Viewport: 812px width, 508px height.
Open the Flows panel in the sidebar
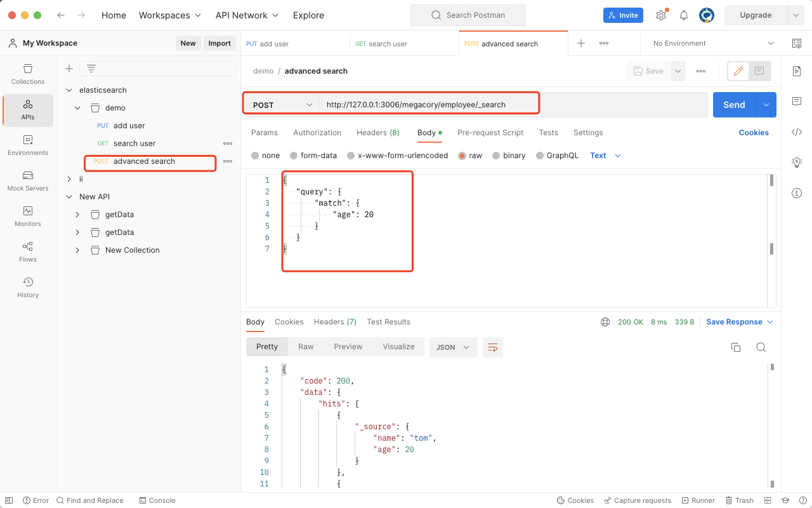click(x=27, y=251)
